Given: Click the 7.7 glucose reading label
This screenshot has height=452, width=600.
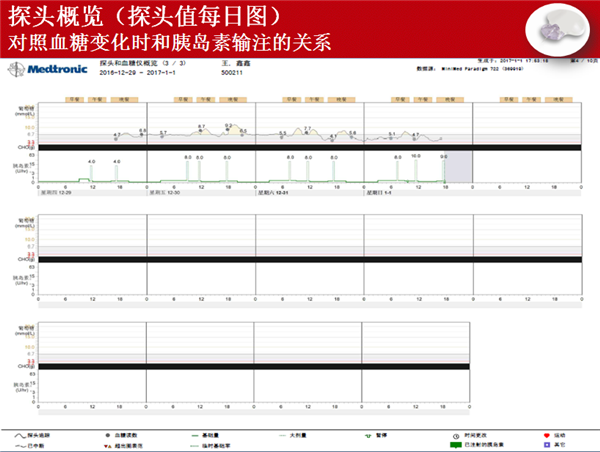Looking at the screenshot, I should pos(308,128).
